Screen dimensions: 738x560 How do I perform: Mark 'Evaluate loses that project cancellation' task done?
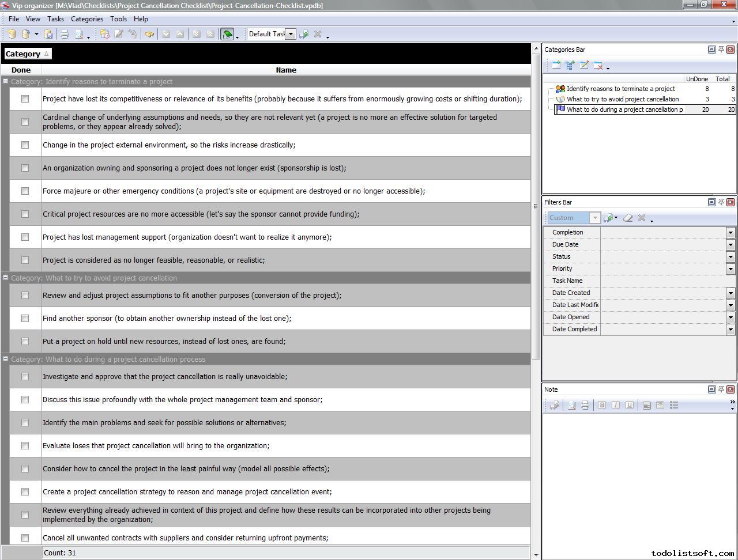point(25,445)
